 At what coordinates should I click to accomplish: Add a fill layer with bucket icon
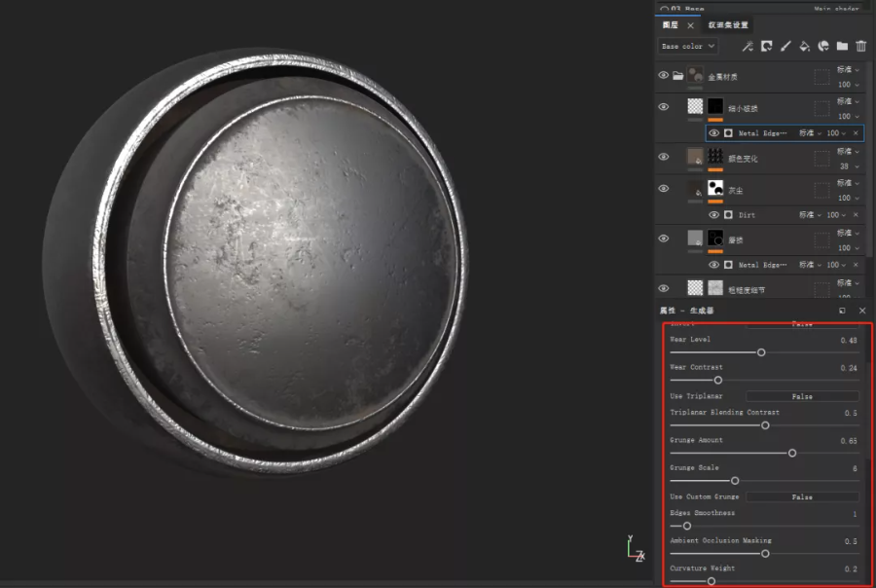pyautogui.click(x=805, y=46)
